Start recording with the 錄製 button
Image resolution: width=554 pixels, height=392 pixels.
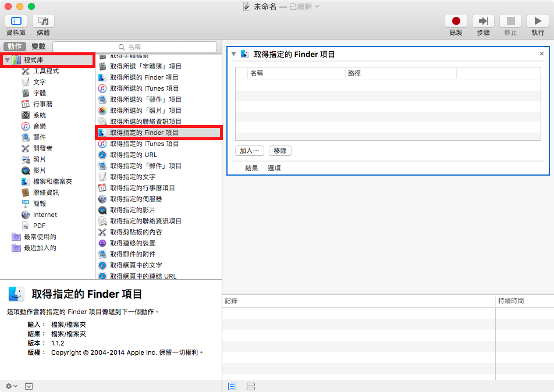(x=456, y=21)
